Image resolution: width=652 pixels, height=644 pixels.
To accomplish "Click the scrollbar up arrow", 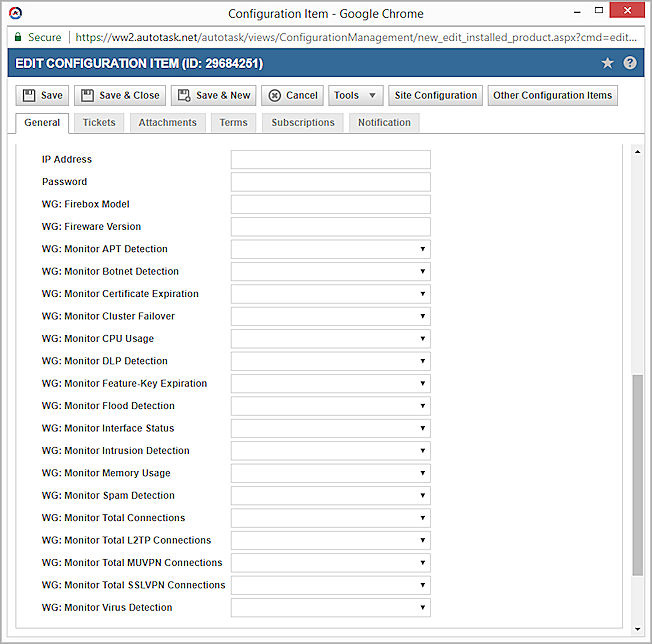I will [637, 152].
